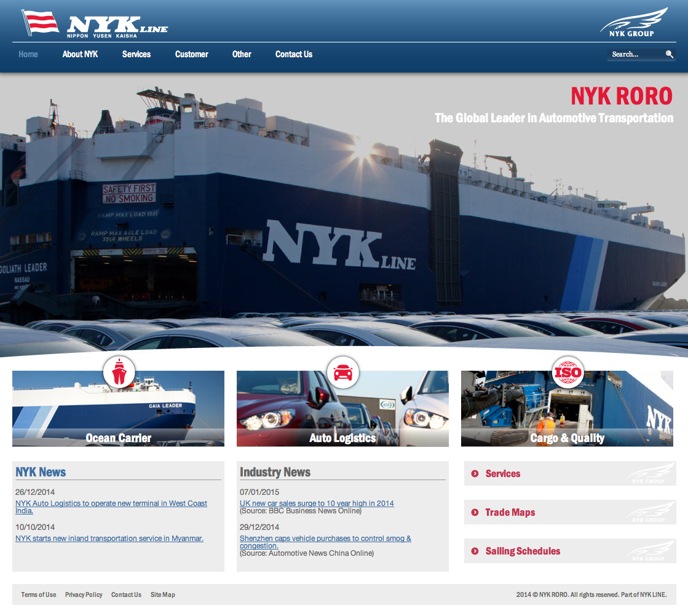Screen dimensions: 688x616
Task: Go to the Services quick link box
Action: (x=570, y=473)
